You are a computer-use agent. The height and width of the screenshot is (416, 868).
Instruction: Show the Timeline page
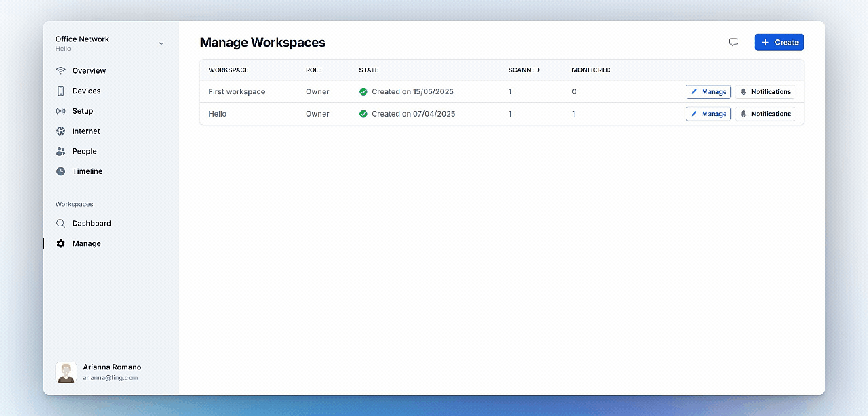87,171
